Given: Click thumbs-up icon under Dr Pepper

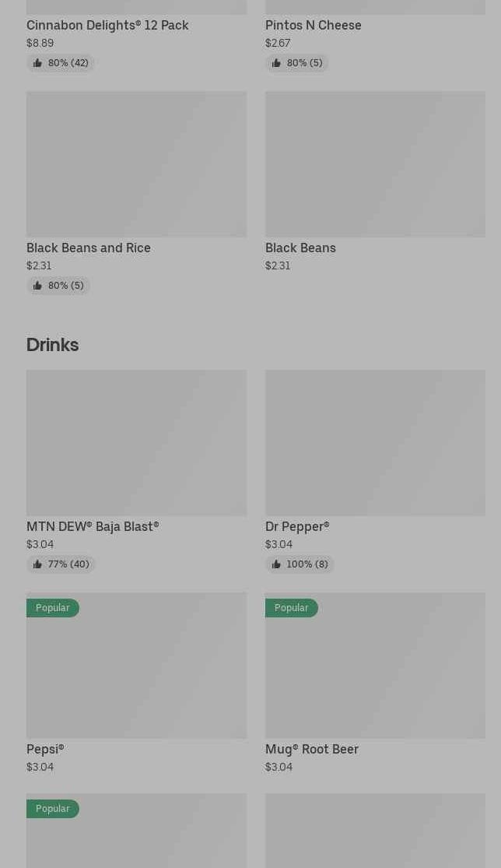Looking at the screenshot, I should click(x=276, y=564).
